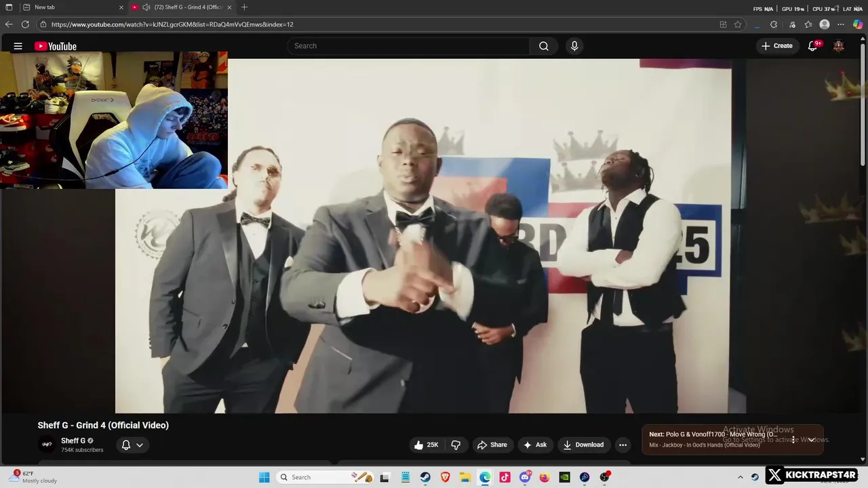Viewport: 868px width, 488px height.
Task: Click the browser address bar URL
Action: [x=172, y=24]
